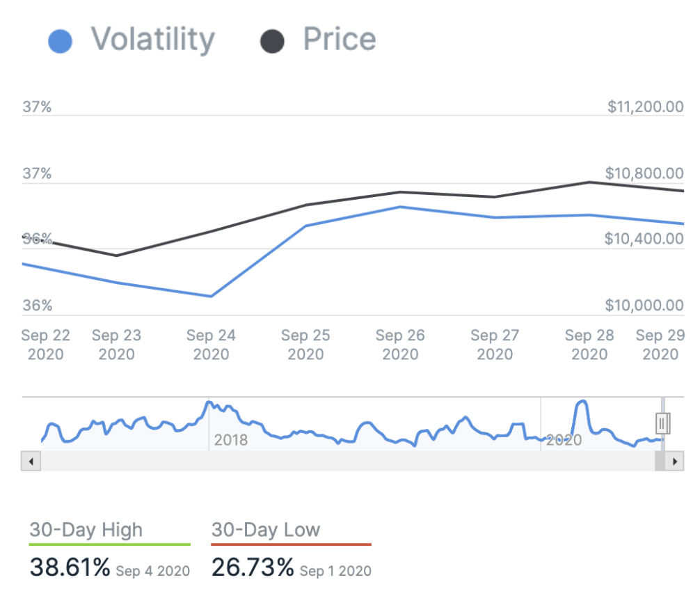Click the 2018 marker in the navigator
Screen dimensions: 700x589
tap(231, 441)
